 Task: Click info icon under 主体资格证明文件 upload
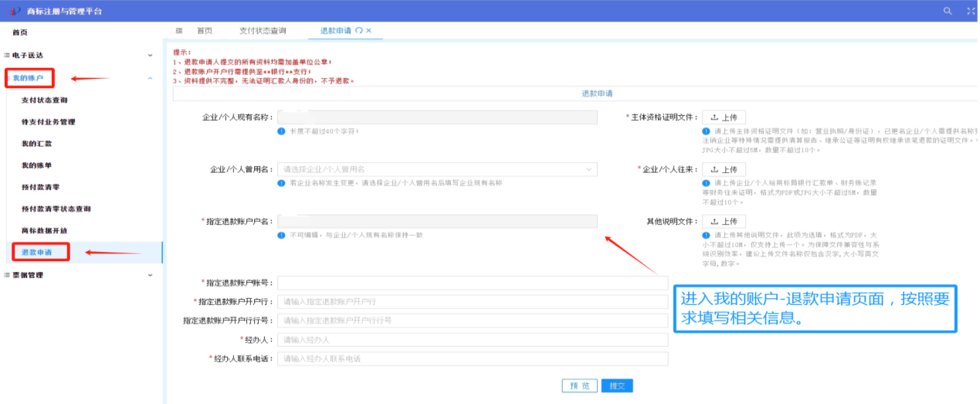(x=706, y=131)
